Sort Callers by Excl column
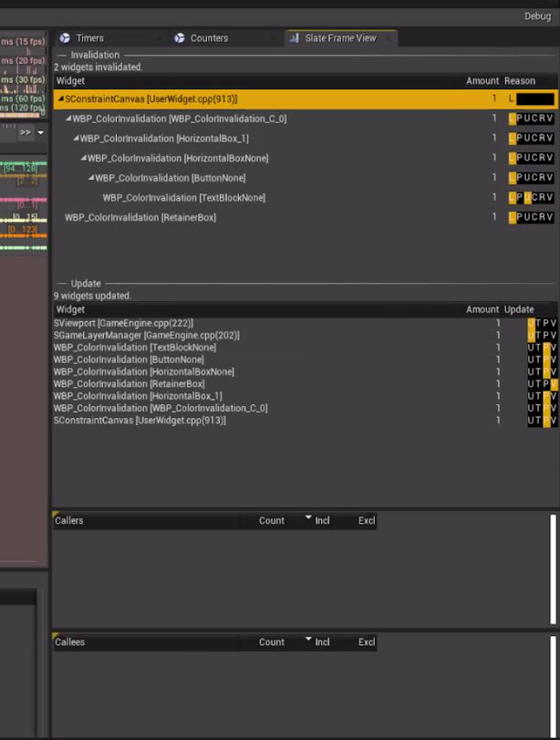The height and width of the screenshot is (740, 560). tap(367, 520)
